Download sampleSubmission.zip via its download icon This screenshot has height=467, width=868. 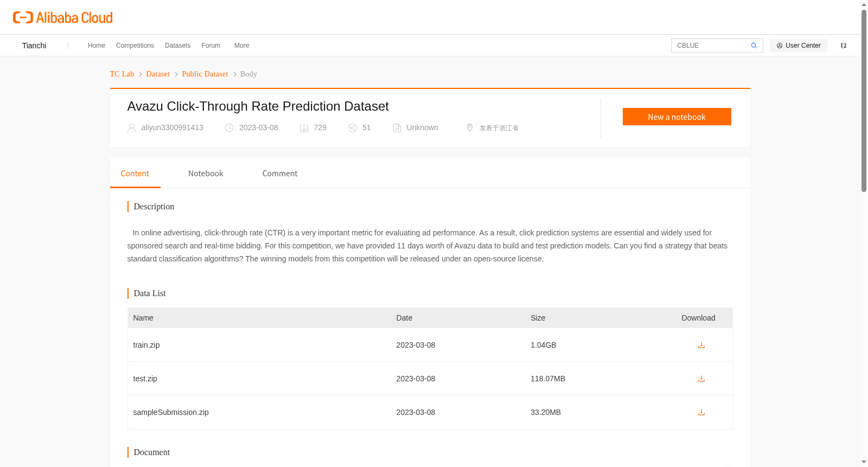[701, 412]
